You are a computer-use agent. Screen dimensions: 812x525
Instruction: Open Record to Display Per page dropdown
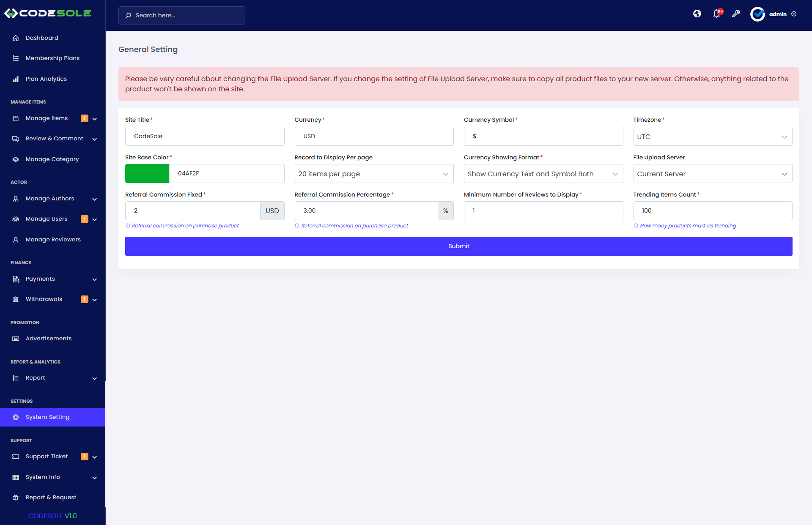374,174
